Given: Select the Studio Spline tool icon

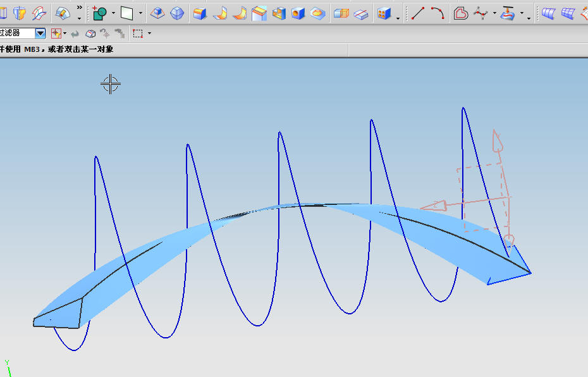Looking at the screenshot, I should coord(481,13).
